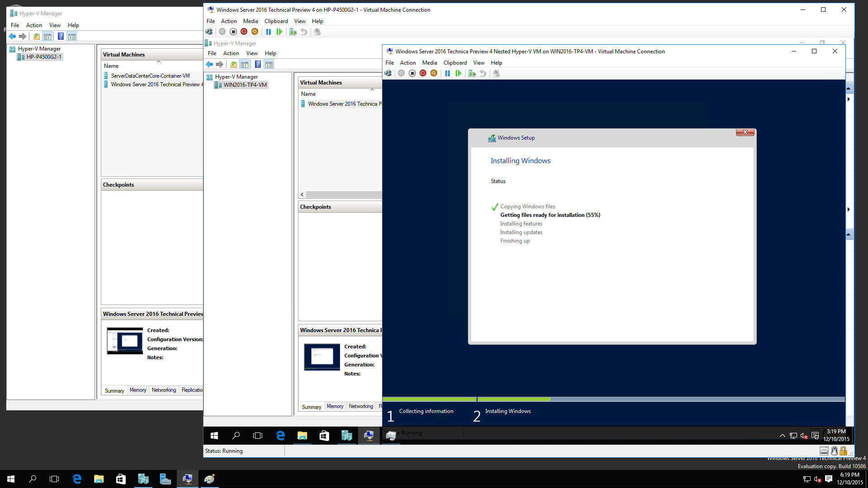Open Start menu in guest VM taskbar
Viewport: 868px width, 488px height.
214,436
